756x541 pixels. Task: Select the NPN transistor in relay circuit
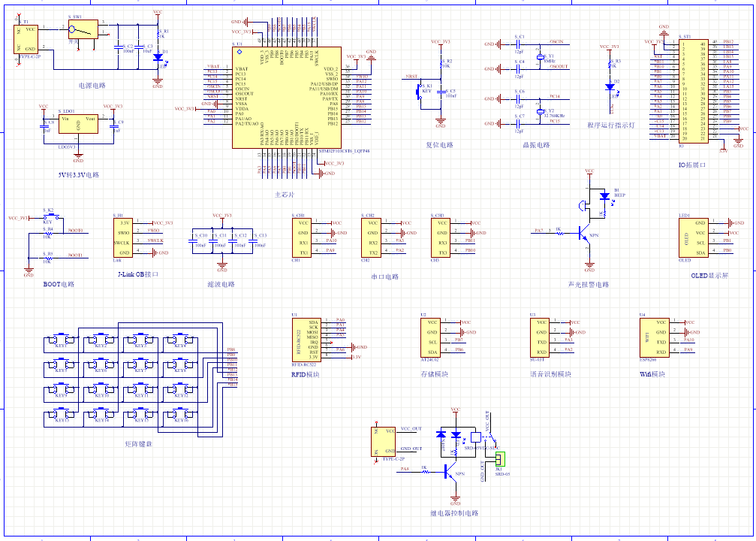[x=450, y=472]
